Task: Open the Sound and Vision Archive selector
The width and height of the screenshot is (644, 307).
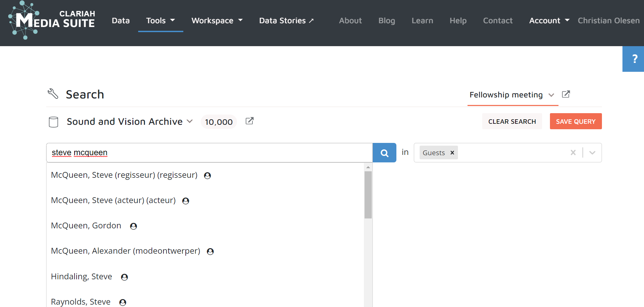Action: coord(130,122)
